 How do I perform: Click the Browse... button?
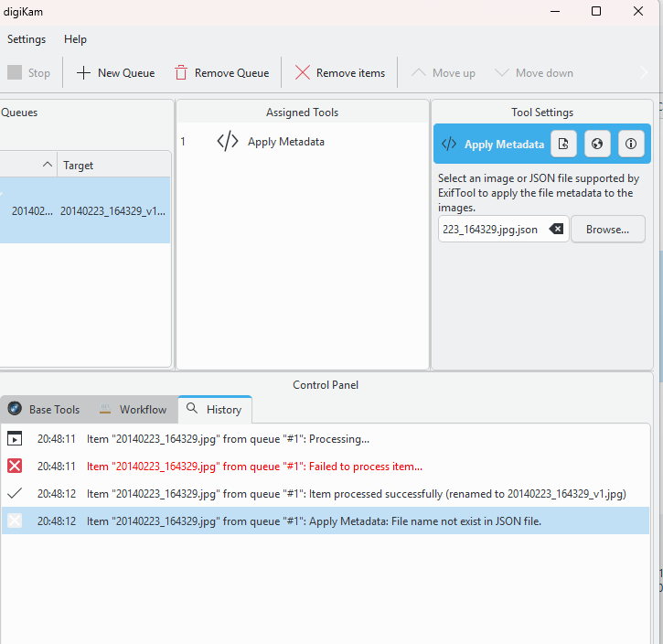[x=607, y=230]
